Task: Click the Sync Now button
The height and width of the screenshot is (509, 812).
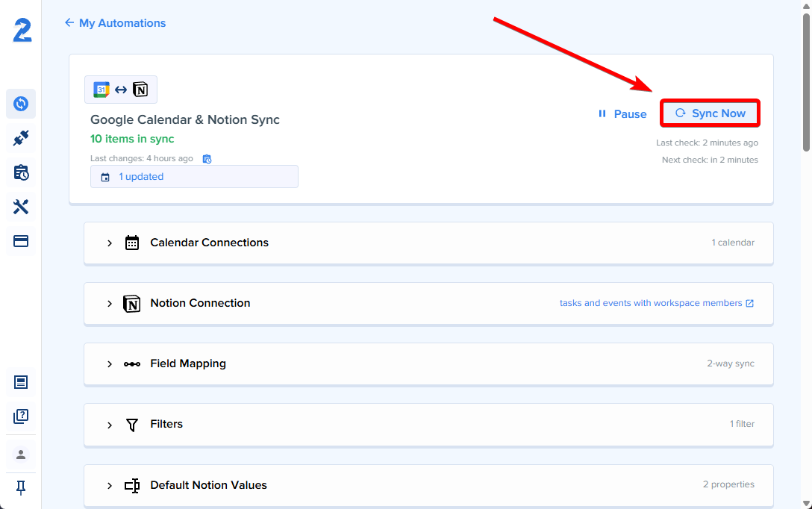Action: coord(710,113)
